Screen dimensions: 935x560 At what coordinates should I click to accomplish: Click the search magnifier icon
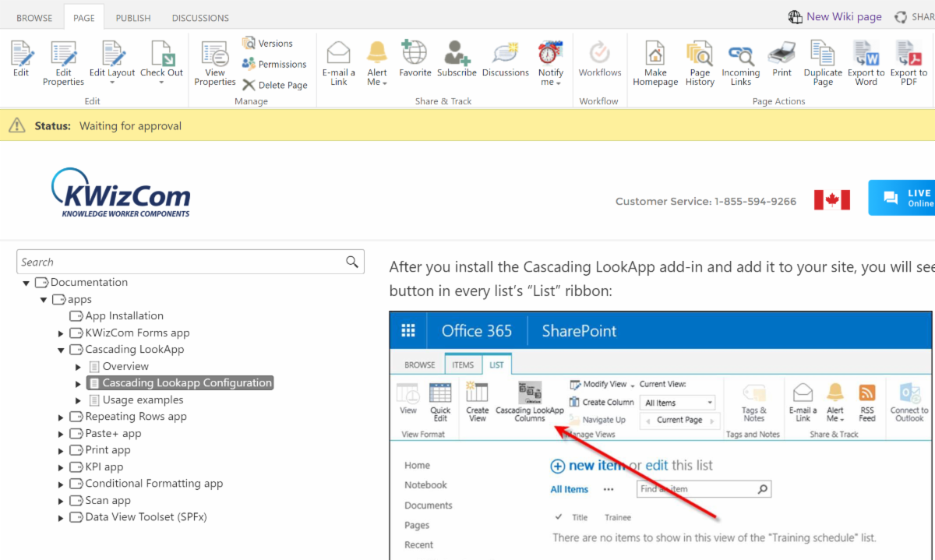(x=352, y=262)
